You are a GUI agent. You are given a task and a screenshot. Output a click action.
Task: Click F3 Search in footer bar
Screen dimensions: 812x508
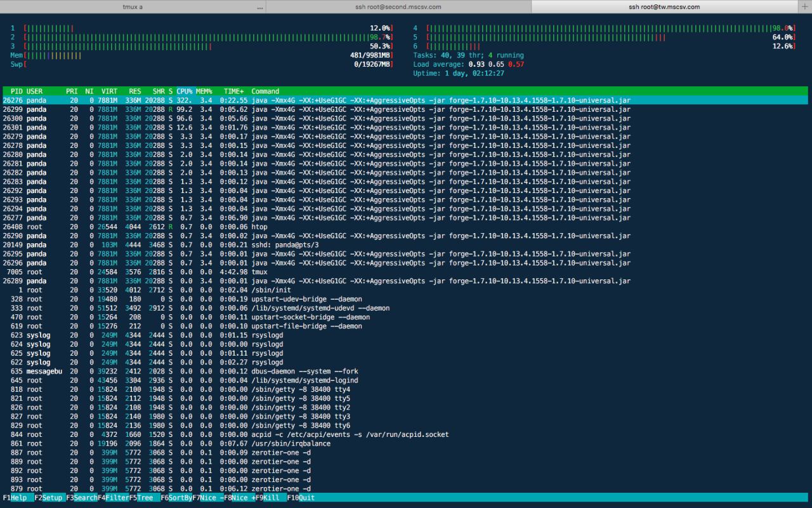coord(81,498)
